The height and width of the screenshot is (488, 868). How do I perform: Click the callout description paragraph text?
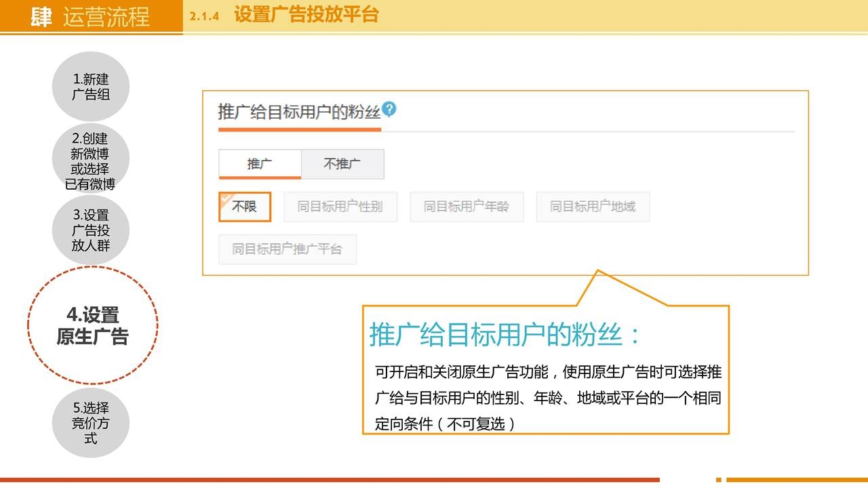tap(548, 398)
